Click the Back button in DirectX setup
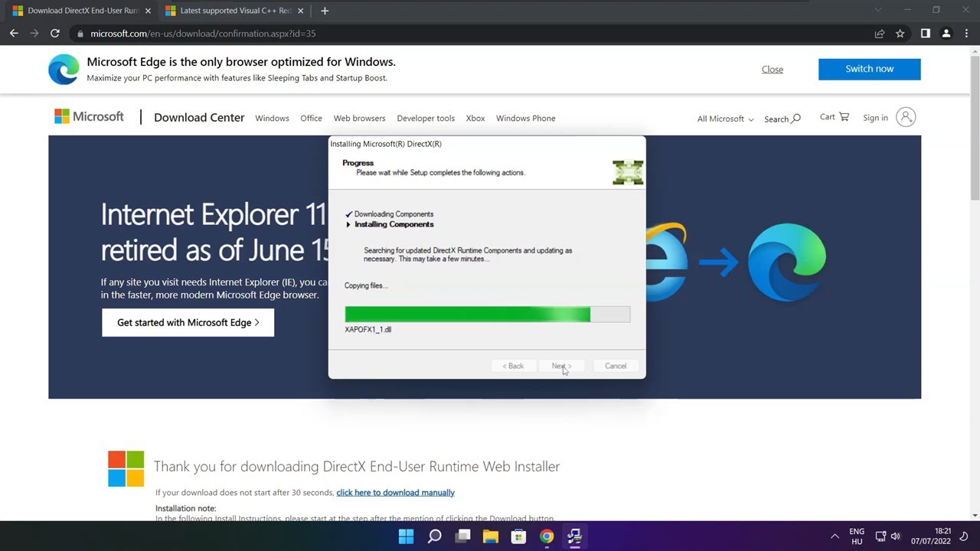 [513, 366]
